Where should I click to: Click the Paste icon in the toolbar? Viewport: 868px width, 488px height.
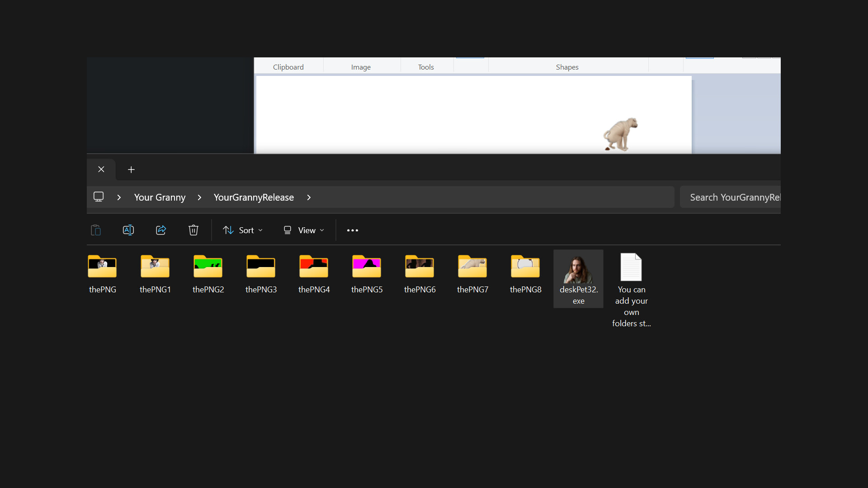tap(95, 230)
